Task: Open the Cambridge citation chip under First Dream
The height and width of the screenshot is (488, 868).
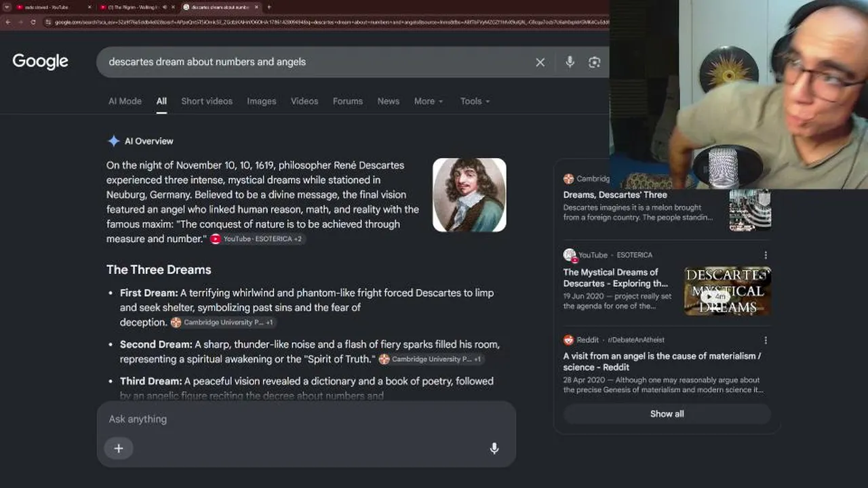Action: point(222,323)
